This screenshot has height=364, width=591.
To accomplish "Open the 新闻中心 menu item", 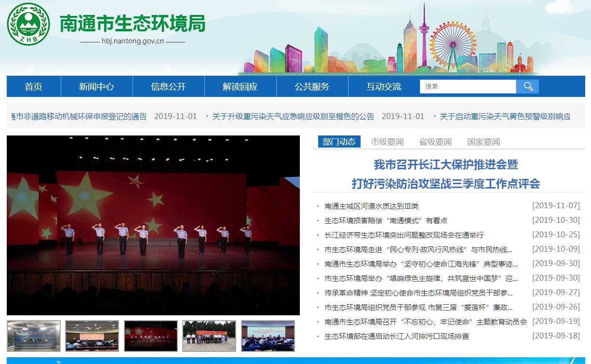I will click(x=96, y=87).
